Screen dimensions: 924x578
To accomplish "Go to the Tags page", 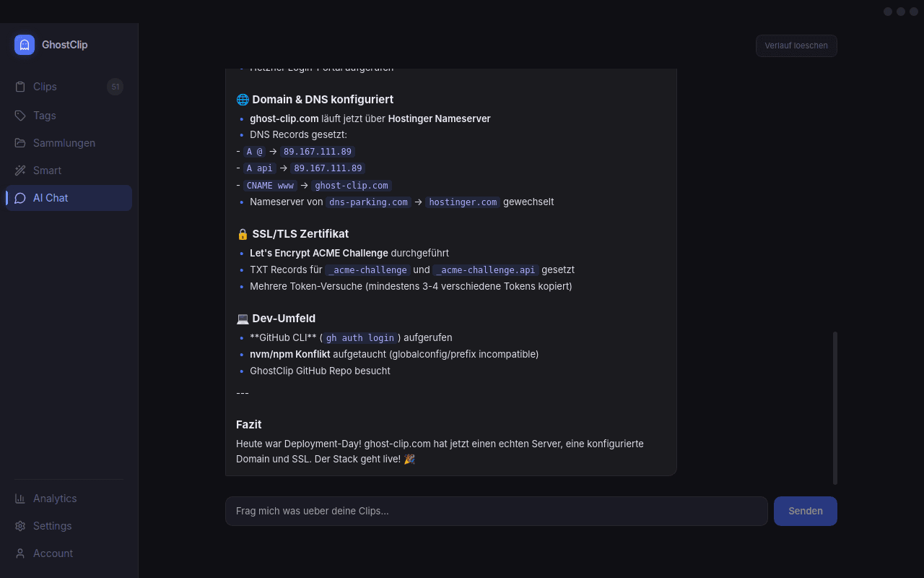I will pos(44,116).
